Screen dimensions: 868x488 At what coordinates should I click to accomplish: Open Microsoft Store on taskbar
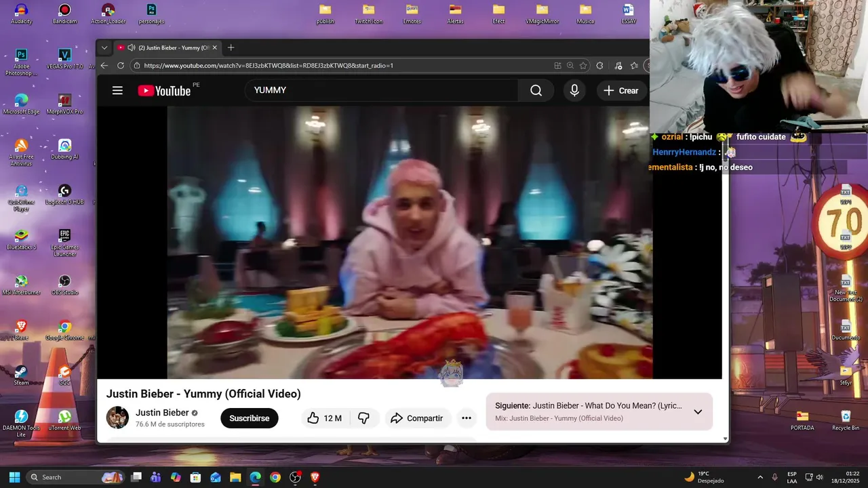(195, 477)
